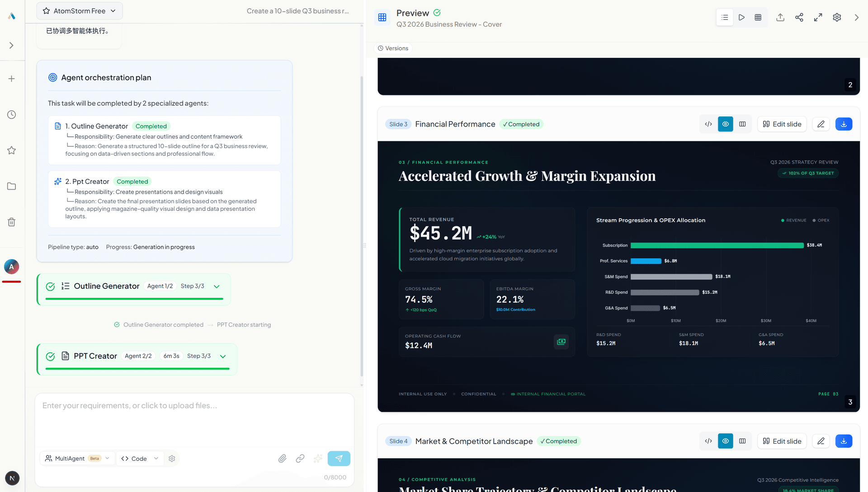Toggle split view for Slide 3

(x=742, y=124)
